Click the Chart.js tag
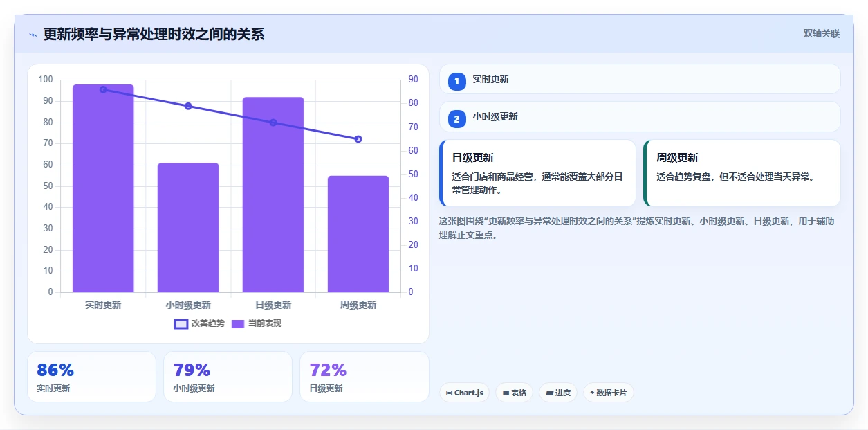This screenshot has height=430, width=868. pos(464,393)
